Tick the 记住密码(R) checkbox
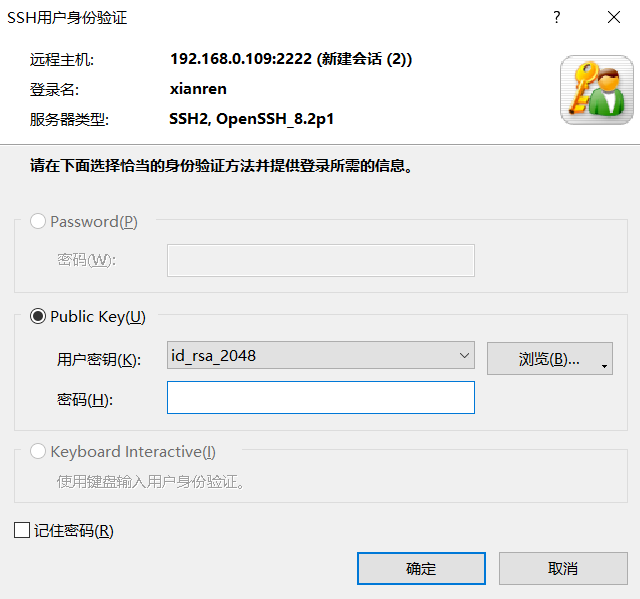 point(22,530)
